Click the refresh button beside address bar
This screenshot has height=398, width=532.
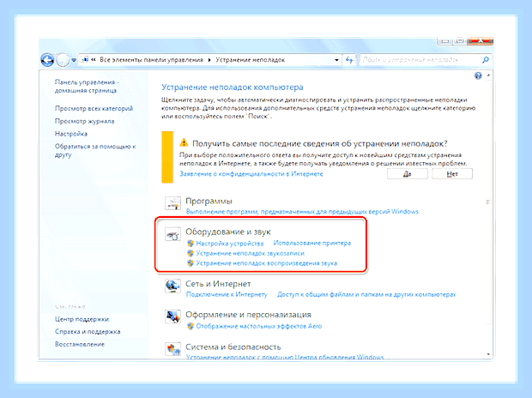[349, 60]
